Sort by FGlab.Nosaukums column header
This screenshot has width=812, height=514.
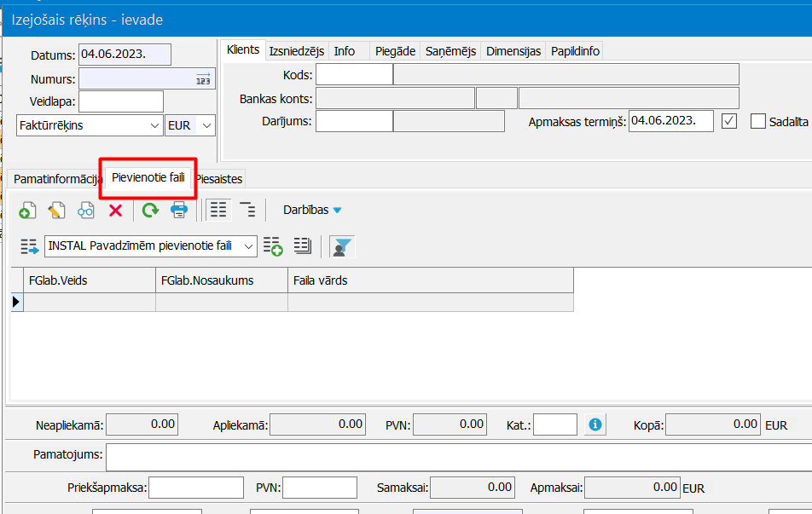[x=222, y=280]
